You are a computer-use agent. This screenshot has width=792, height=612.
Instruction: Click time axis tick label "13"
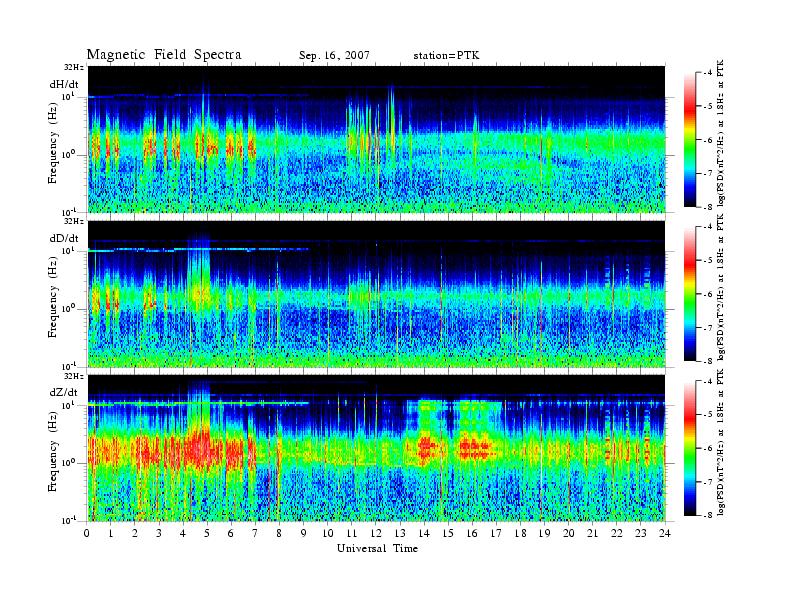tap(400, 533)
